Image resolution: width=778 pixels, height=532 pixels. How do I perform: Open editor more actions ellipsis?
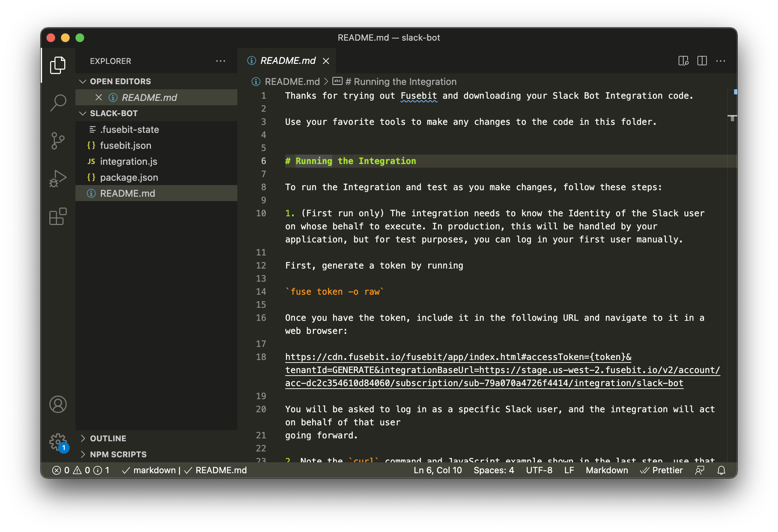(721, 61)
